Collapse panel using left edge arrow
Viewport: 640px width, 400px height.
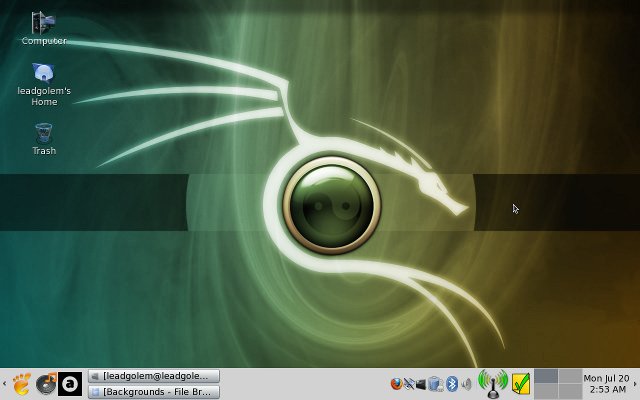coord(4,384)
